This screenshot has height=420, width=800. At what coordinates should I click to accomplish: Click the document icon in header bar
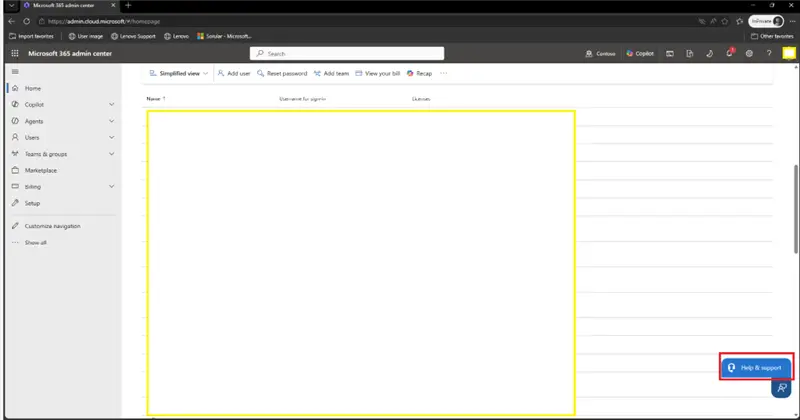coord(689,53)
